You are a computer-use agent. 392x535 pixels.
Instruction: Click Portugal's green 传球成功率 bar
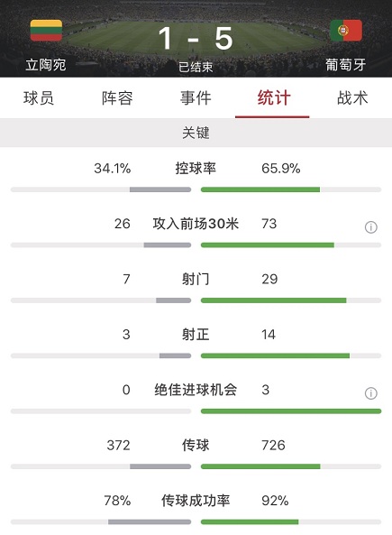(x=250, y=522)
